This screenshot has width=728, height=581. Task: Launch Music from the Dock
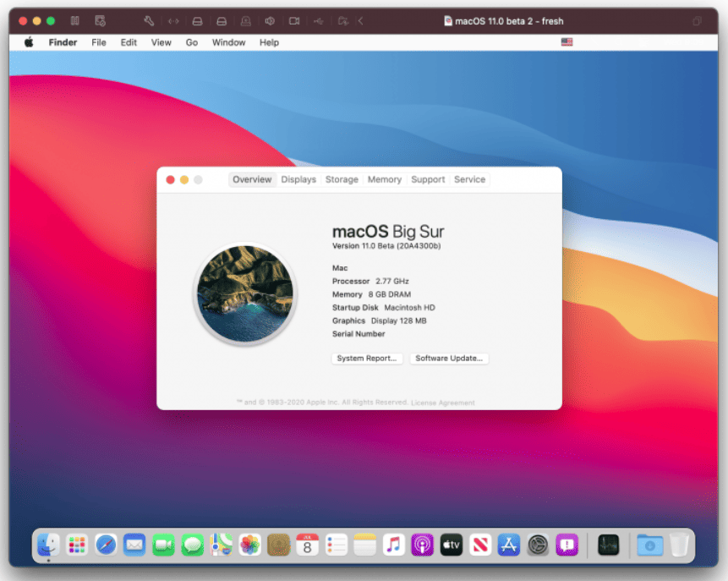coord(394,545)
